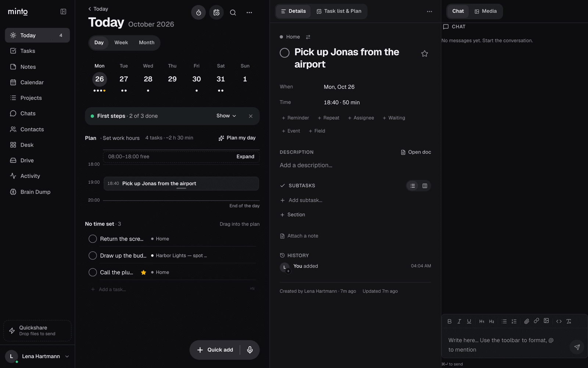Click the Quick add button
The width and height of the screenshot is (588, 368).
tap(215, 350)
